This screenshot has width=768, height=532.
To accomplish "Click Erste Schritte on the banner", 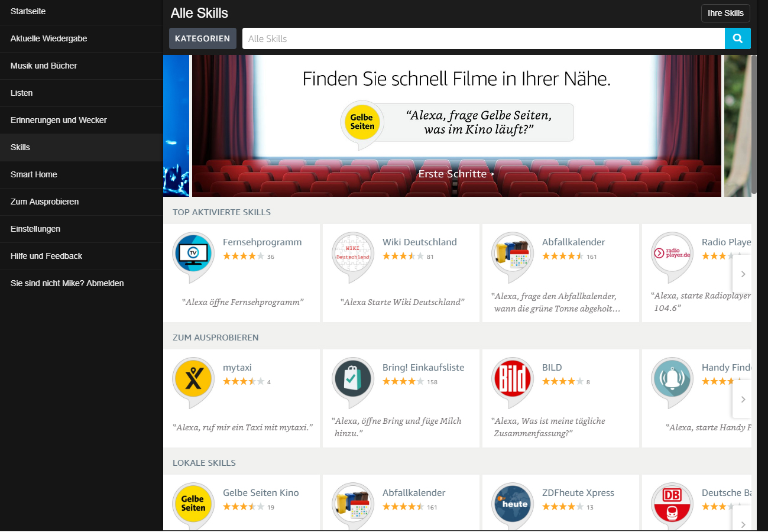I will [456, 174].
